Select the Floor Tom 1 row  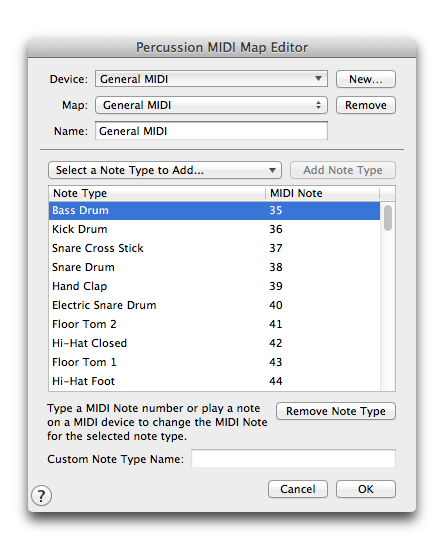214,362
